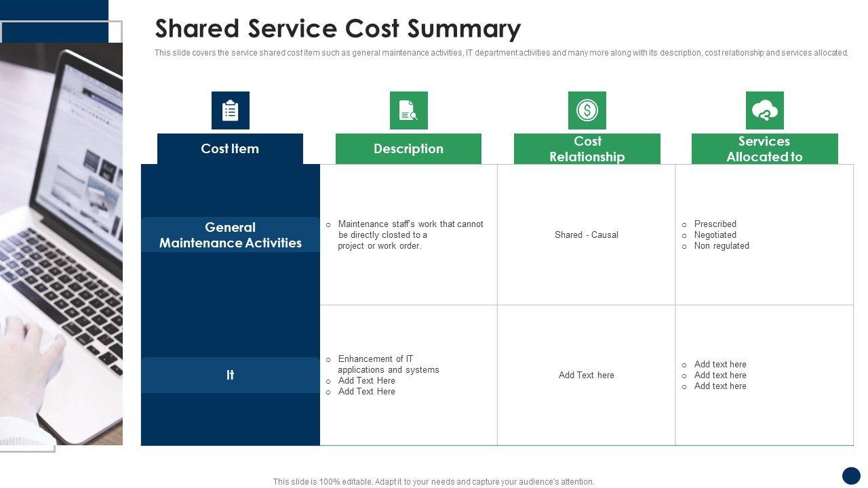868x488 pixels.
Task: Click first Add text here under Services
Action: pos(720,364)
